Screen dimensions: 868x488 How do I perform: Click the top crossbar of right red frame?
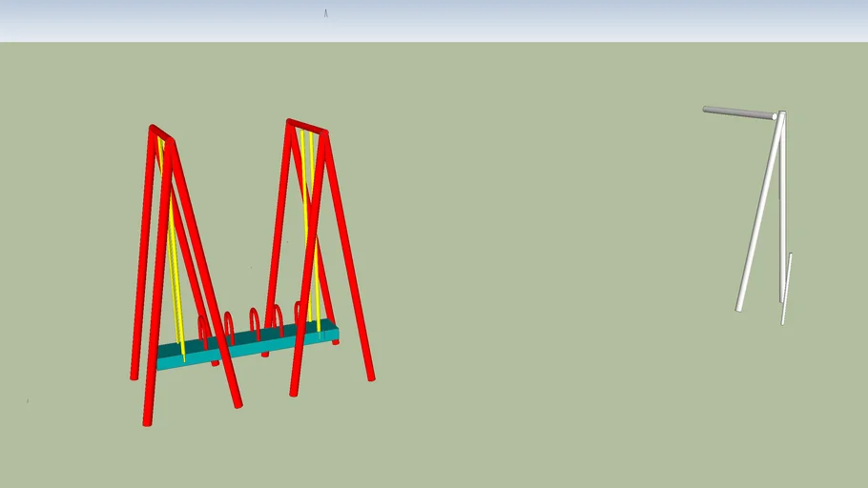coord(307,126)
